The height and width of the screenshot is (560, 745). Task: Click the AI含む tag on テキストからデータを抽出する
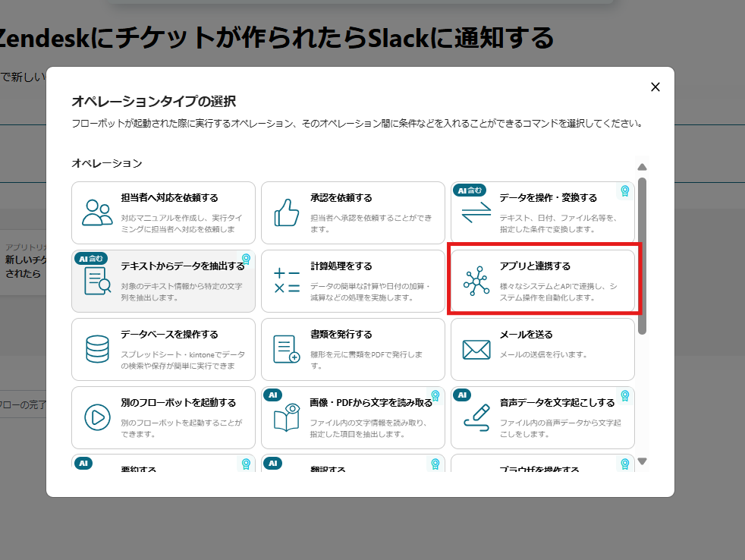click(x=91, y=259)
